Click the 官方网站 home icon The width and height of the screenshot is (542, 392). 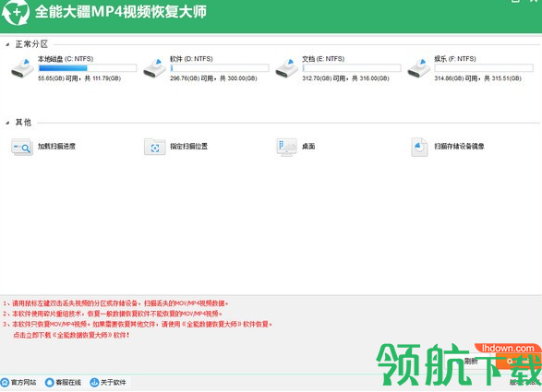point(5,383)
